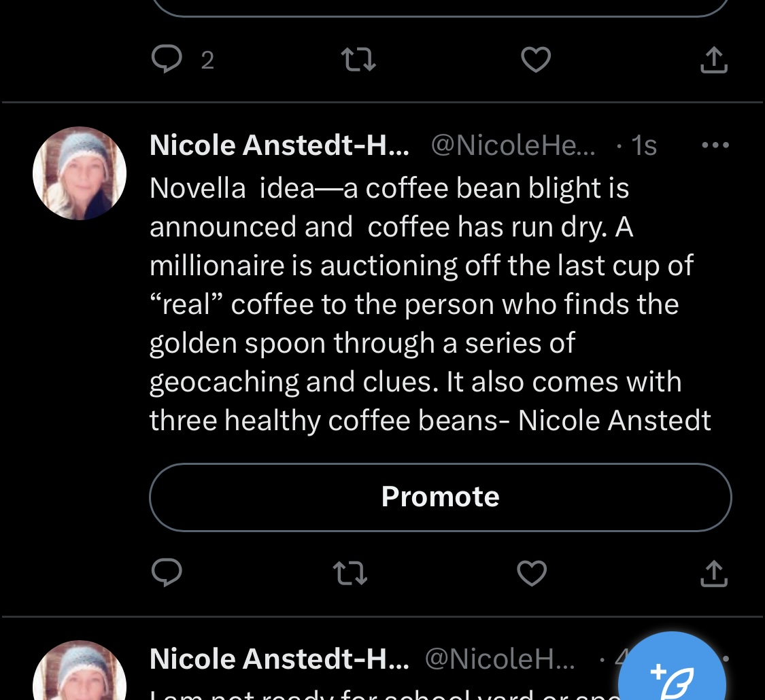Like the top tweet with 2 replies

pos(535,60)
